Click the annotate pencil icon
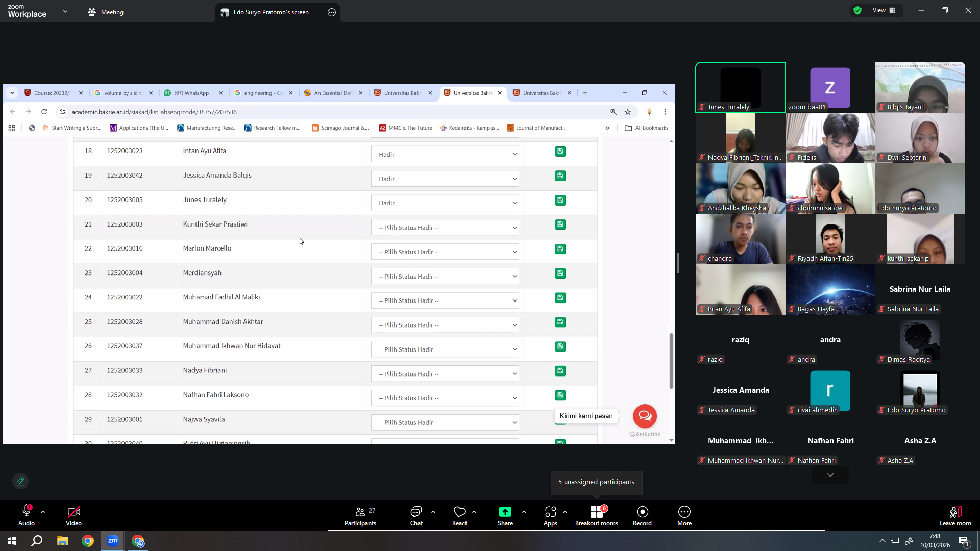This screenshot has height=551, width=980. (x=20, y=481)
